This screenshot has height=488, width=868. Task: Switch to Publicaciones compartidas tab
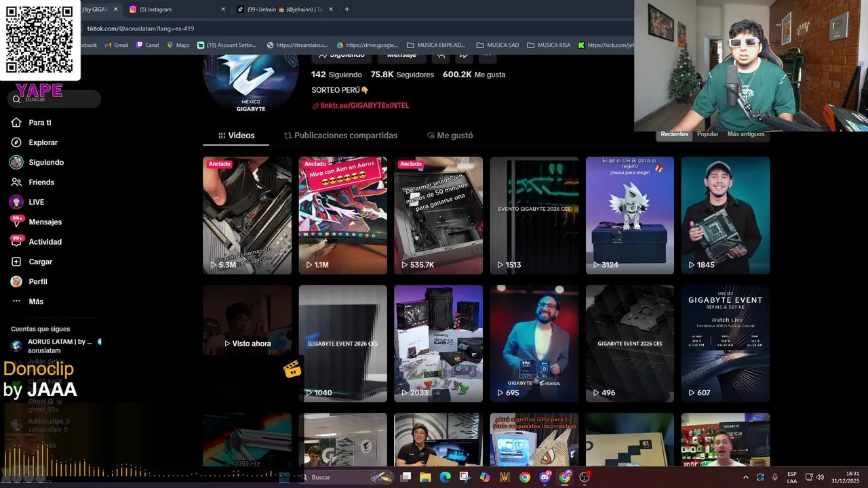(x=340, y=136)
